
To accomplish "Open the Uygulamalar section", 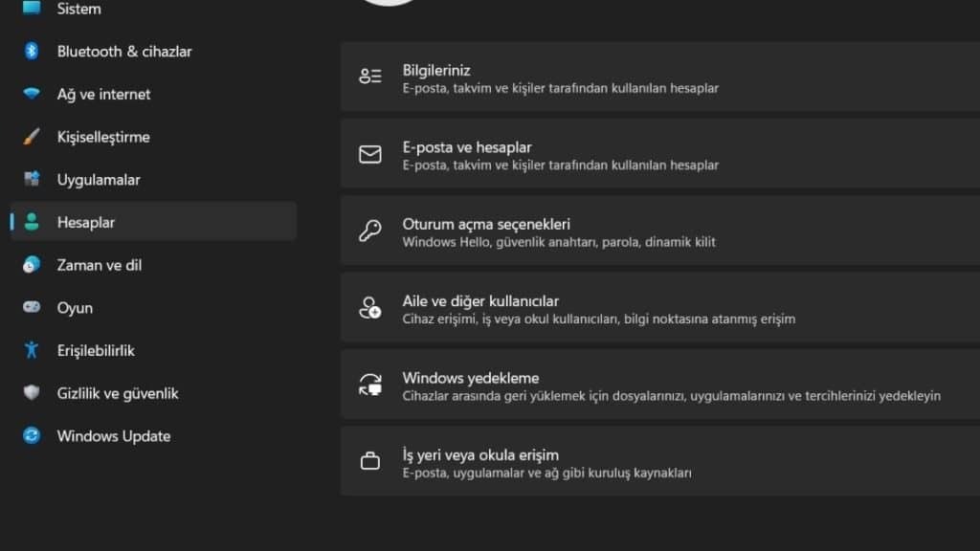I will [x=153, y=179].
